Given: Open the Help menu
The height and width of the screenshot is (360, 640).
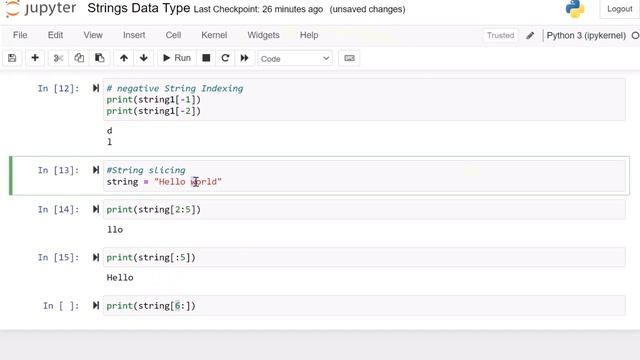Looking at the screenshot, I should [x=309, y=35].
